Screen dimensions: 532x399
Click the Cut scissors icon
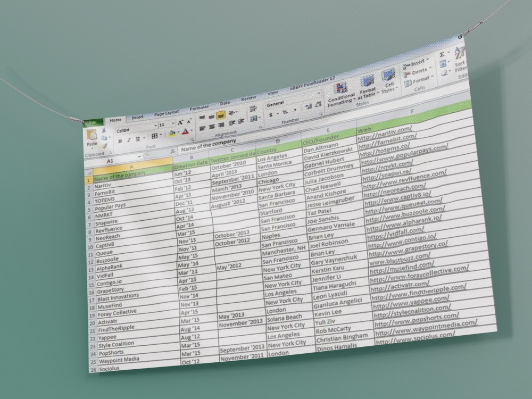pos(104,130)
